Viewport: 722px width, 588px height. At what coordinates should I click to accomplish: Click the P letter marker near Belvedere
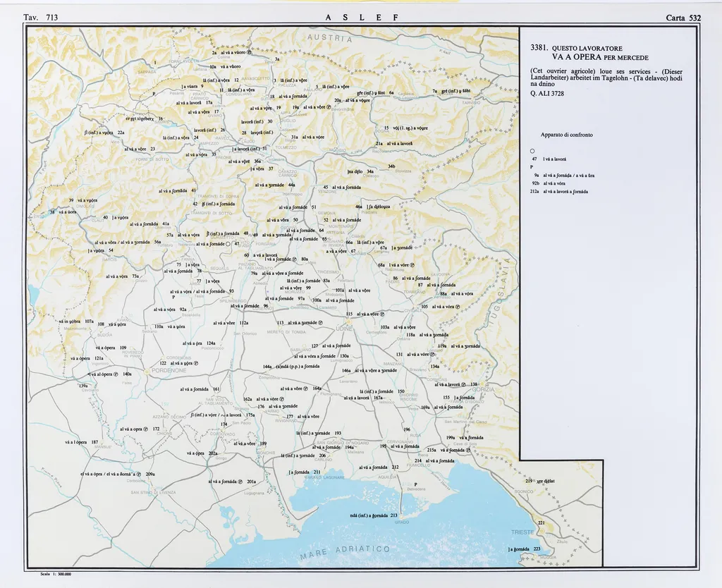tap(415, 484)
